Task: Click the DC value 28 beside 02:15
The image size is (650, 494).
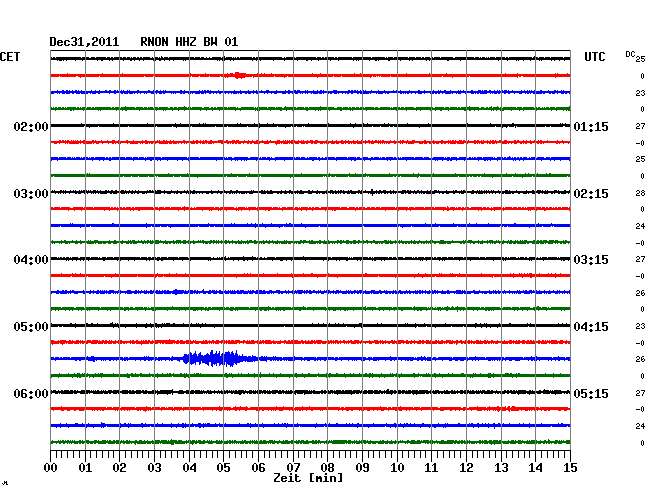Action: click(640, 193)
